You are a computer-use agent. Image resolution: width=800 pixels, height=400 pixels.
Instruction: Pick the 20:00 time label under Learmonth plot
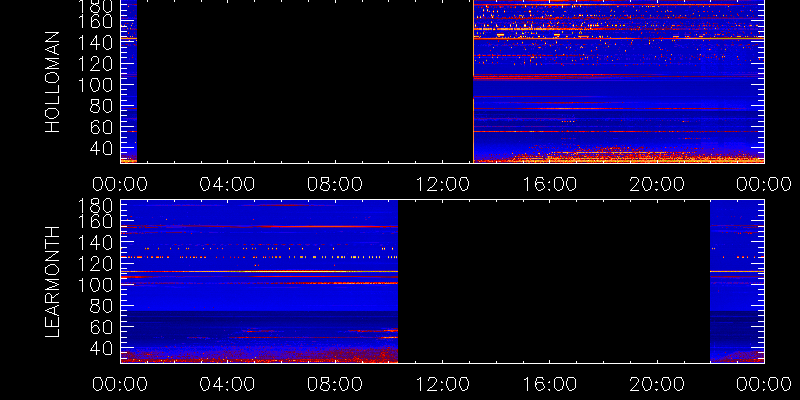tap(657, 384)
